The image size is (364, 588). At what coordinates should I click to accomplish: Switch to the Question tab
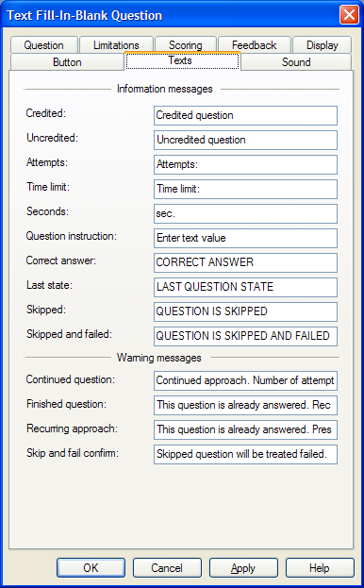43,45
